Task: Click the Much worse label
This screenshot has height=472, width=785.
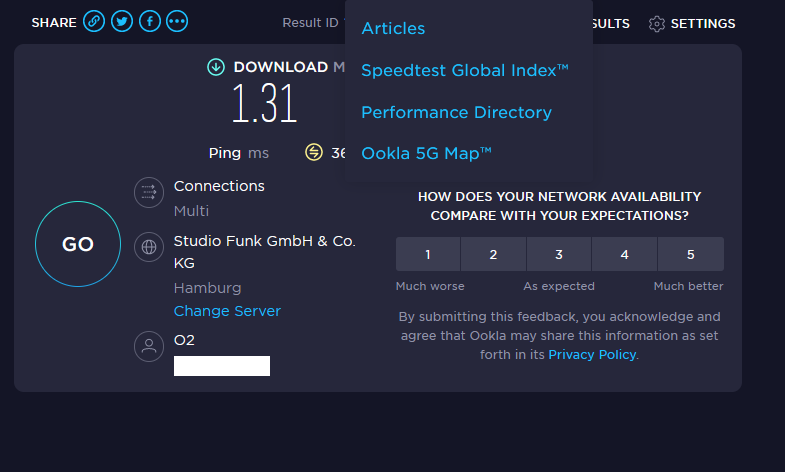Action: [430, 286]
